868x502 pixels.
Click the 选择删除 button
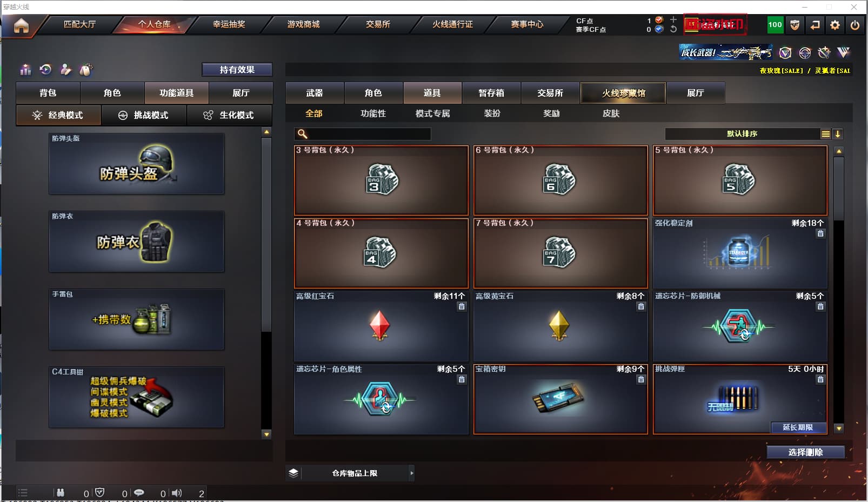(x=805, y=452)
